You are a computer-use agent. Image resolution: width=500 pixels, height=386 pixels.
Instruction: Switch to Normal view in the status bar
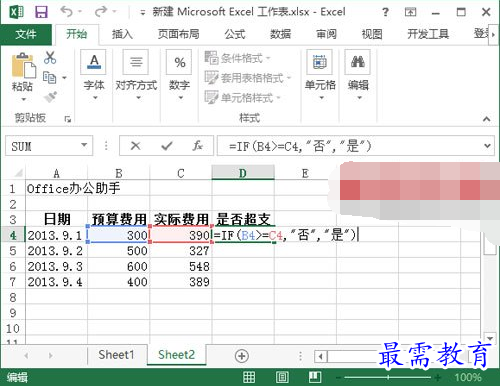point(249,377)
